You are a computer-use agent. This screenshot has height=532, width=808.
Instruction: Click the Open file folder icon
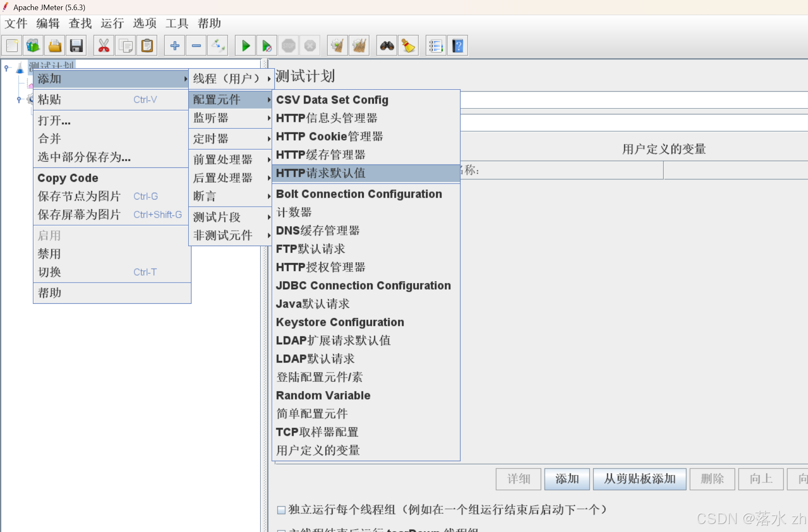[x=55, y=45]
